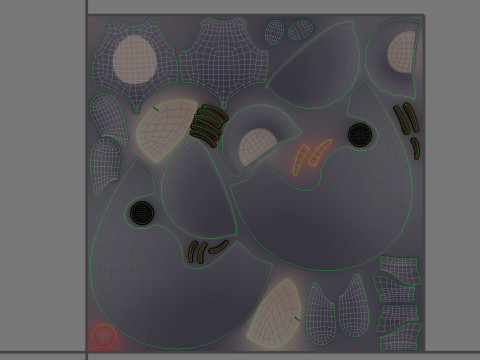The image size is (480, 360).
Task: Select the red circular UV island in corner
Action: click(x=104, y=336)
